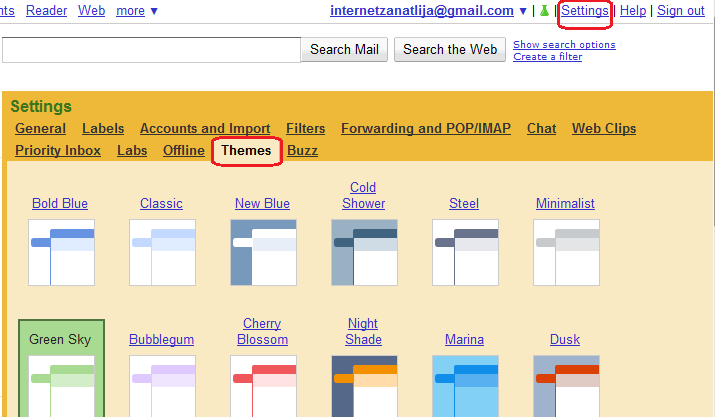Click Create a filter link
This screenshot has width=715, height=417.
(547, 57)
